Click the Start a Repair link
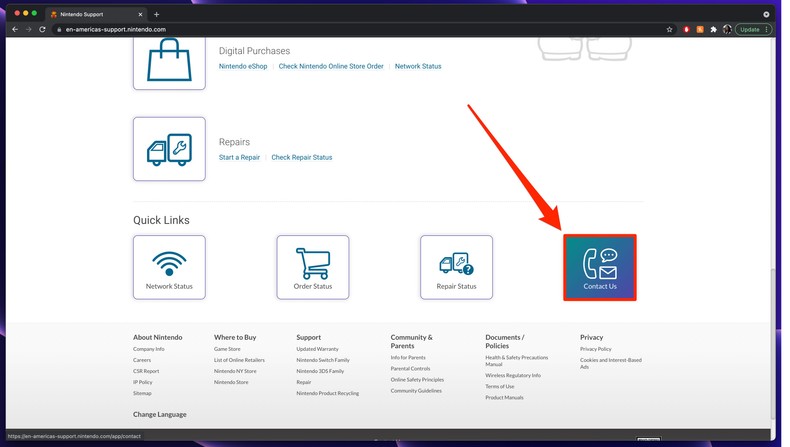This screenshot has width=790, height=447. 239,157
